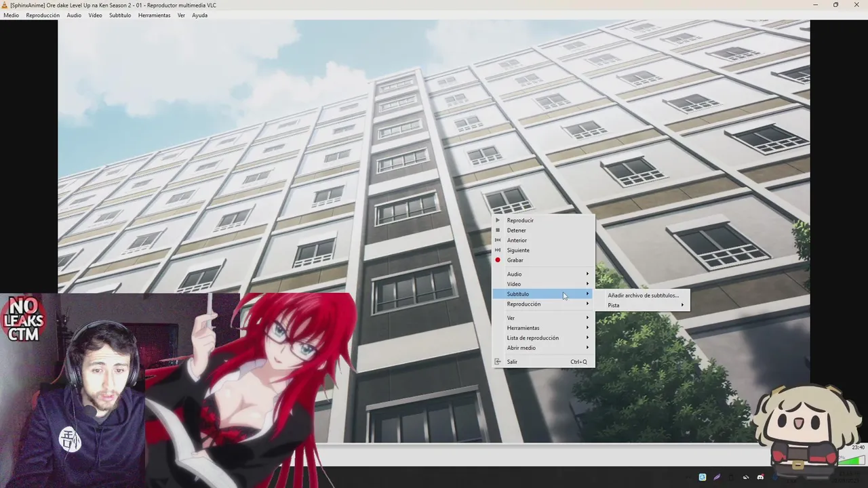Click the highlighted Subtítulo context menu entry
The image size is (868, 488).
coord(543,294)
